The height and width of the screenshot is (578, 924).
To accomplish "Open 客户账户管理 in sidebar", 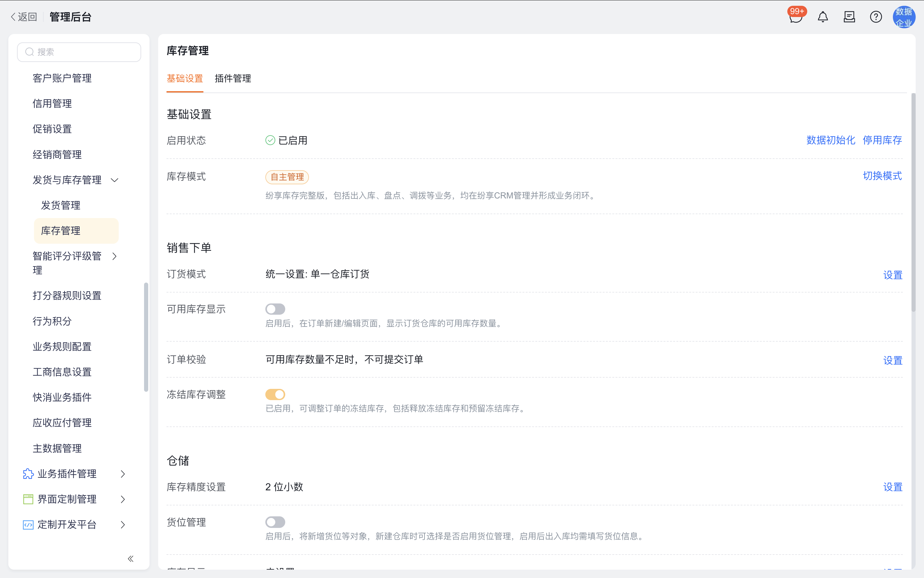I will 62,78.
